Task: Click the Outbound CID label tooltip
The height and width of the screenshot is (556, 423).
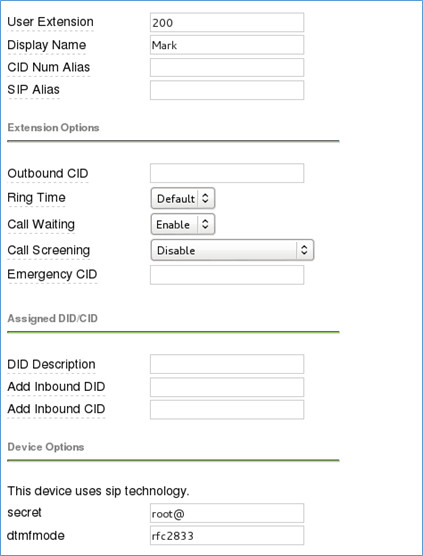Action: point(48,173)
